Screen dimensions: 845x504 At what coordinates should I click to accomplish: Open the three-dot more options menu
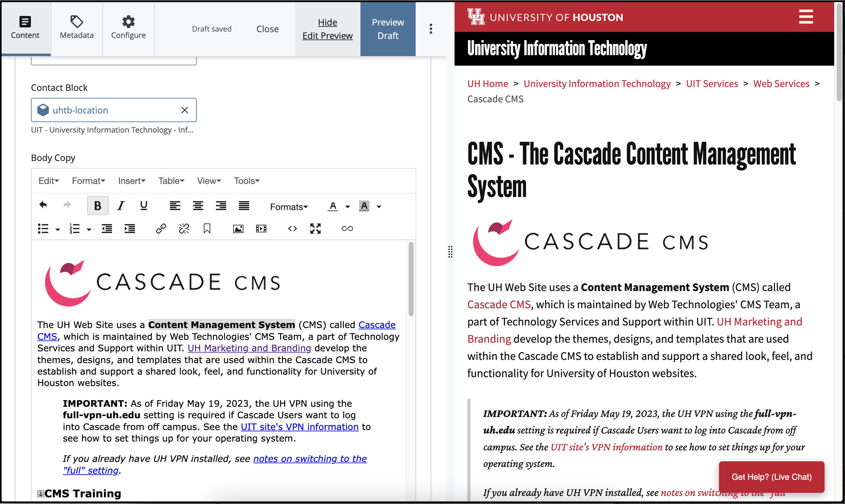click(431, 29)
